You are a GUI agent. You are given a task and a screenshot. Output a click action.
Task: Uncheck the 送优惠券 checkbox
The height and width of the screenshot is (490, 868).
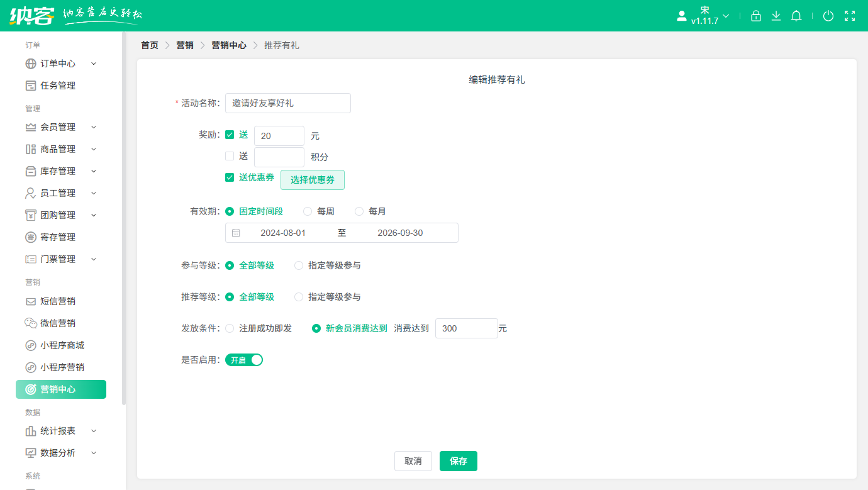tap(230, 177)
